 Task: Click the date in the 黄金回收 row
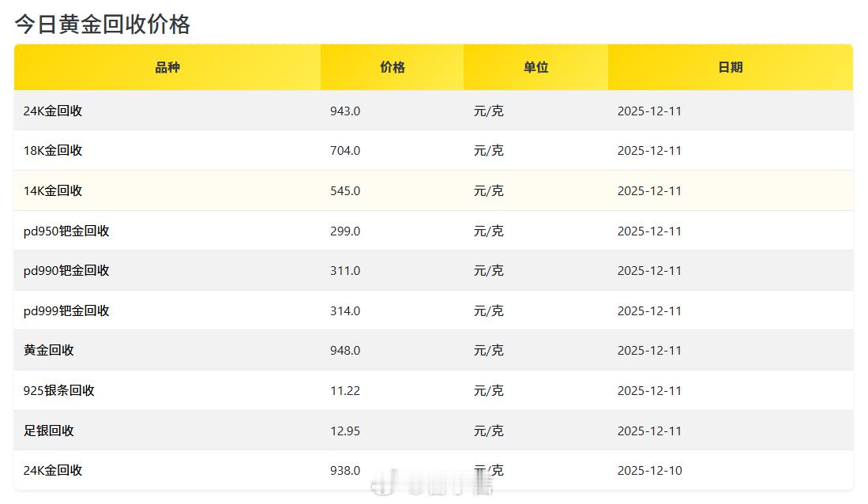coord(649,351)
